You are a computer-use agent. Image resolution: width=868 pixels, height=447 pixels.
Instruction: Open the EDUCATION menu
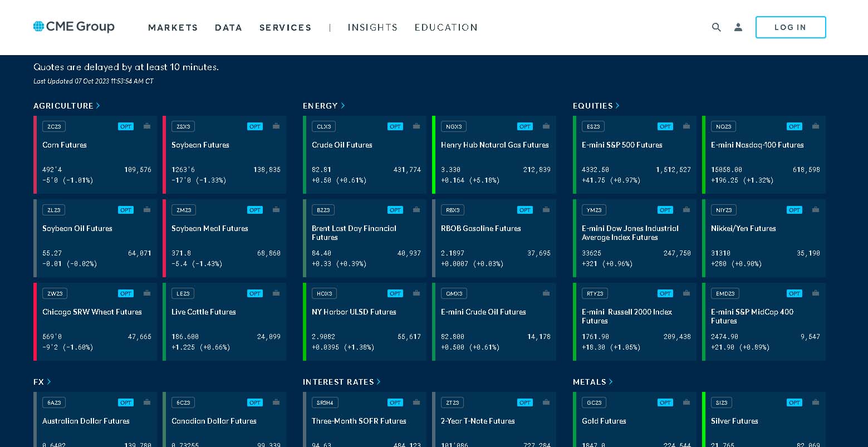point(447,27)
